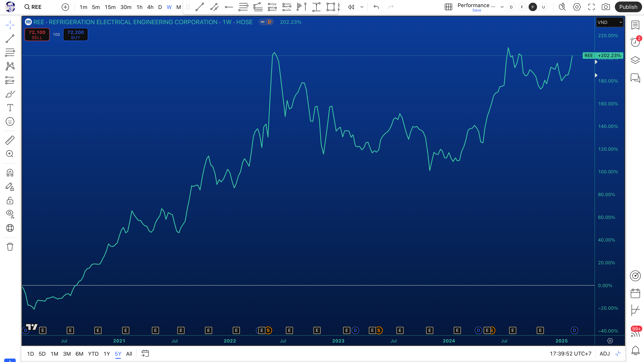This screenshot has height=362, width=644.
Task: Click the add symbol plus icon
Action: 65,7
